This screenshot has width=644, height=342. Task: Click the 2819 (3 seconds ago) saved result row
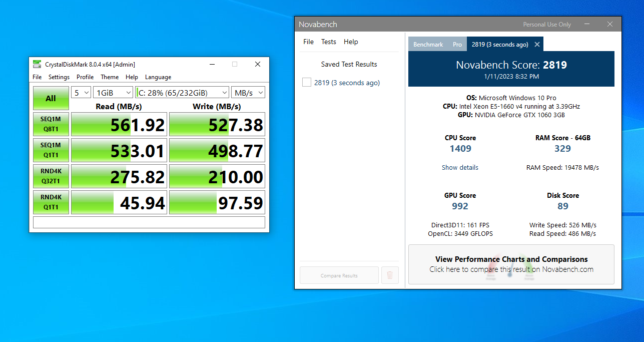347,83
